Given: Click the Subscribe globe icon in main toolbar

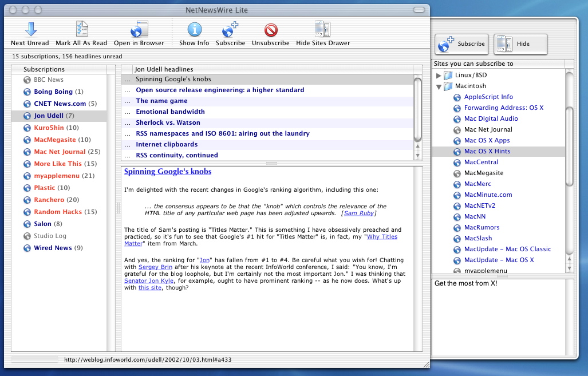Looking at the screenshot, I should [230, 29].
